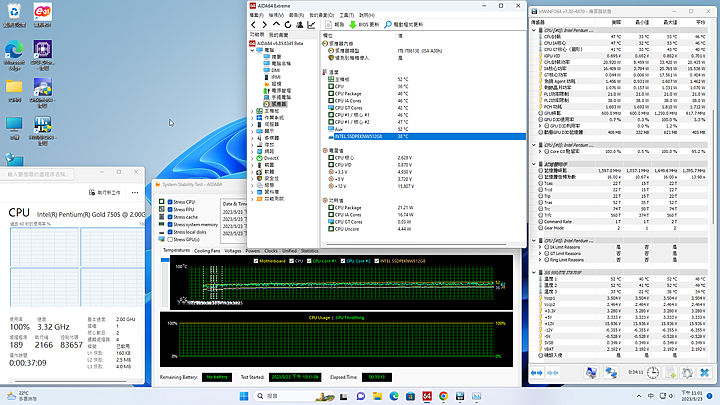Toggle Stress local disks checkbox
The width and height of the screenshot is (720, 405).
[170, 232]
